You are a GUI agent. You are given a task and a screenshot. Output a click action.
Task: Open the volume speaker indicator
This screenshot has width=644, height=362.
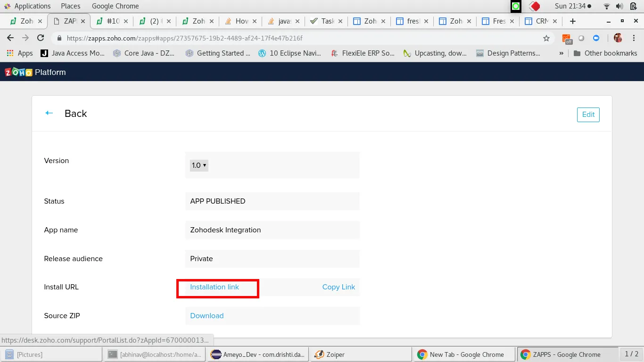coord(619,6)
